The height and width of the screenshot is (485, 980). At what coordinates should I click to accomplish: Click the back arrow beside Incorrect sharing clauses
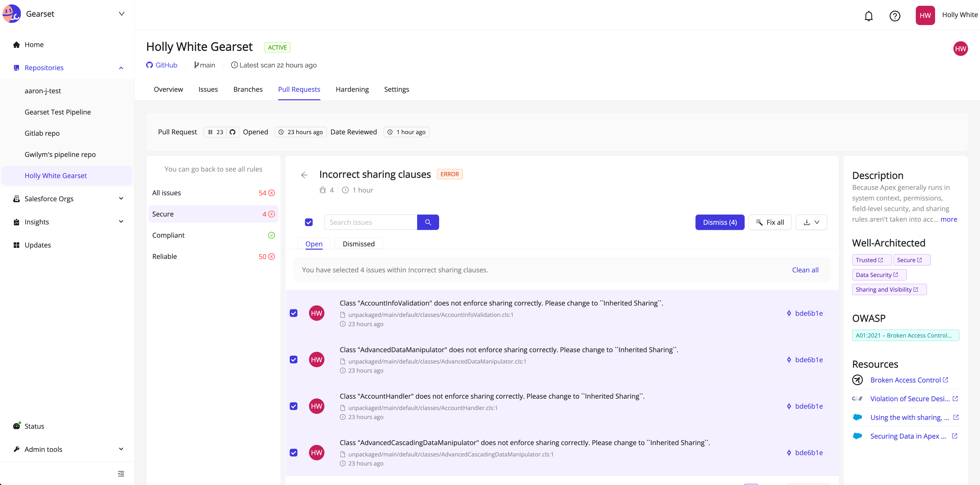click(x=304, y=175)
